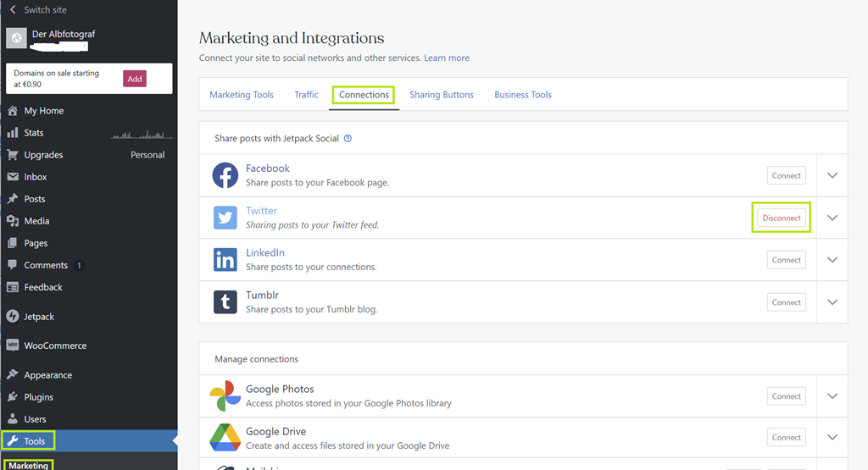
Task: Connect the LinkedIn account
Action: point(786,260)
